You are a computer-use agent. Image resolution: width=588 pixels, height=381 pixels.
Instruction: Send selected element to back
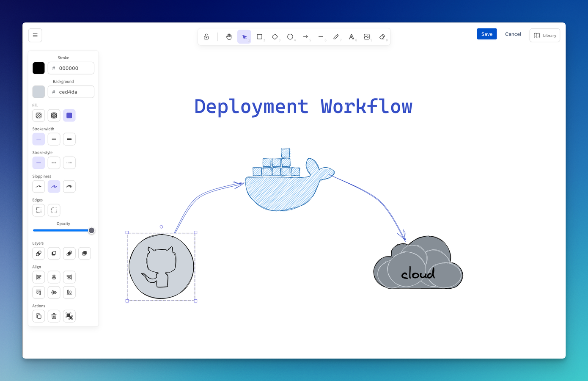38,253
